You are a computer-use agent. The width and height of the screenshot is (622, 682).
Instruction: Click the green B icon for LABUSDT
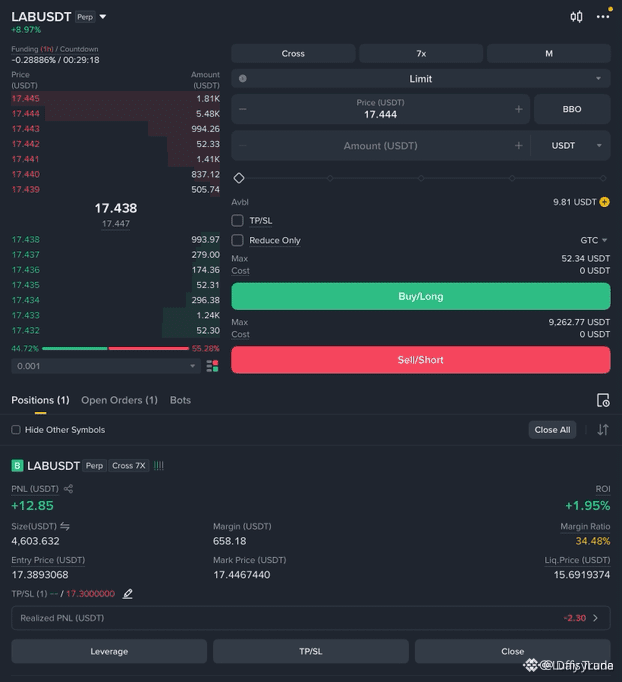point(17,466)
